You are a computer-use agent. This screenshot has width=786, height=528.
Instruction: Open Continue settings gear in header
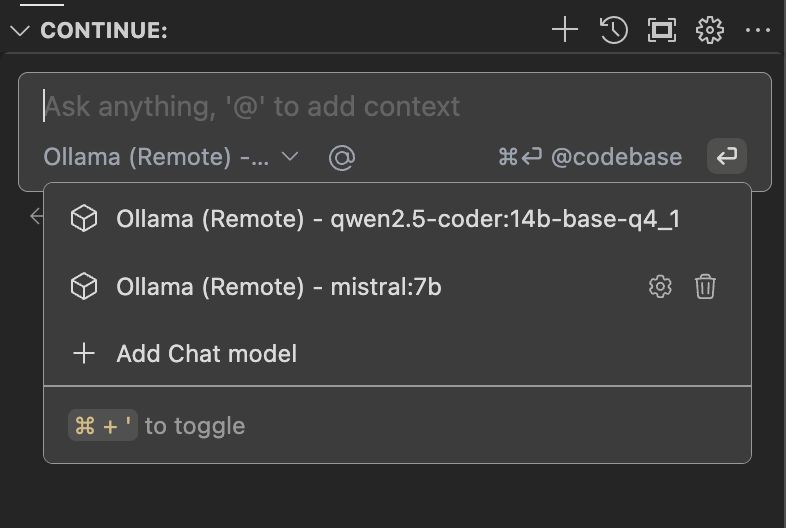[709, 30]
